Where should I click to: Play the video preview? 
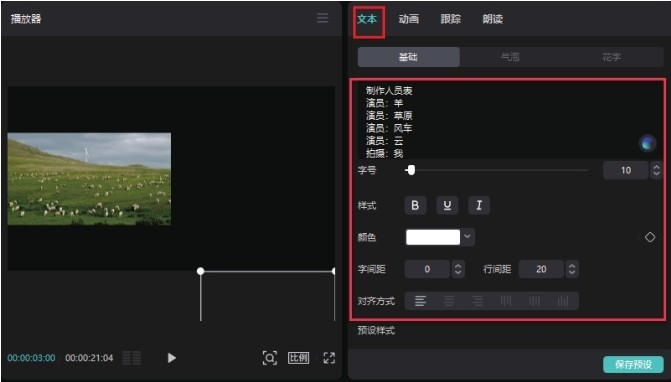click(172, 358)
